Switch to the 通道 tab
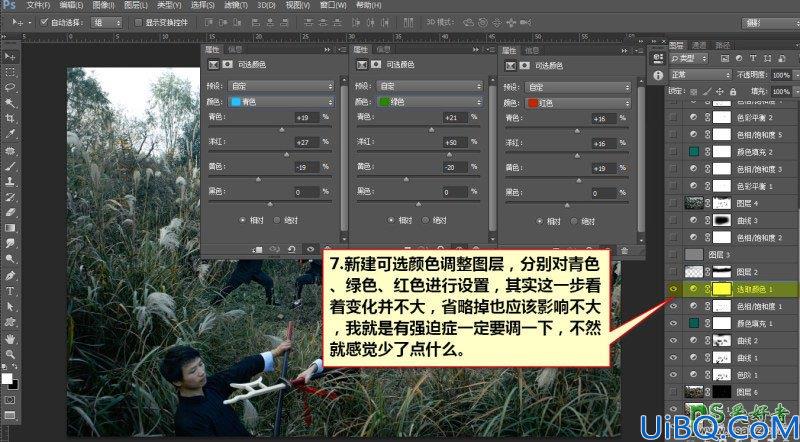 (699, 45)
